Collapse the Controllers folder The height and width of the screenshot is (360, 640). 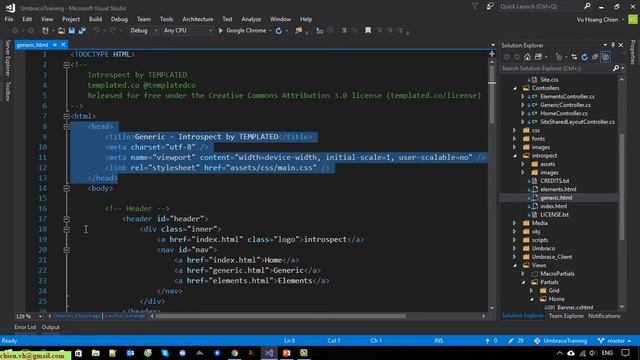(515, 88)
